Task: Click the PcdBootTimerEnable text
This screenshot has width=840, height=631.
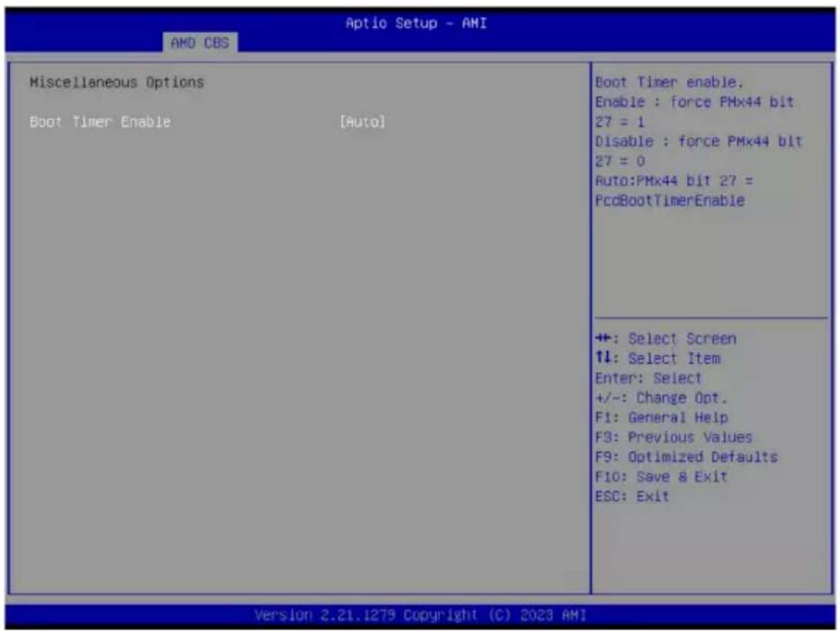Action: [670, 201]
